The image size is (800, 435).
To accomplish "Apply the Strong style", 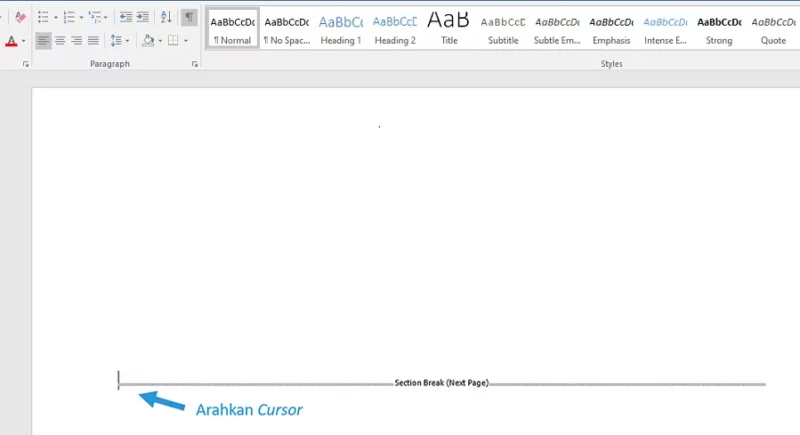I will [x=719, y=29].
